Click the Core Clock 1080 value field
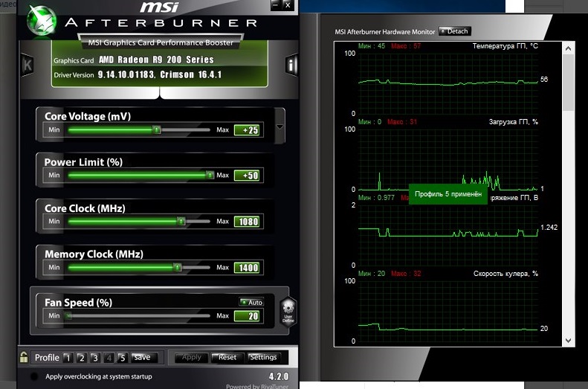Image resolution: width=588 pixels, height=389 pixels. 247,222
